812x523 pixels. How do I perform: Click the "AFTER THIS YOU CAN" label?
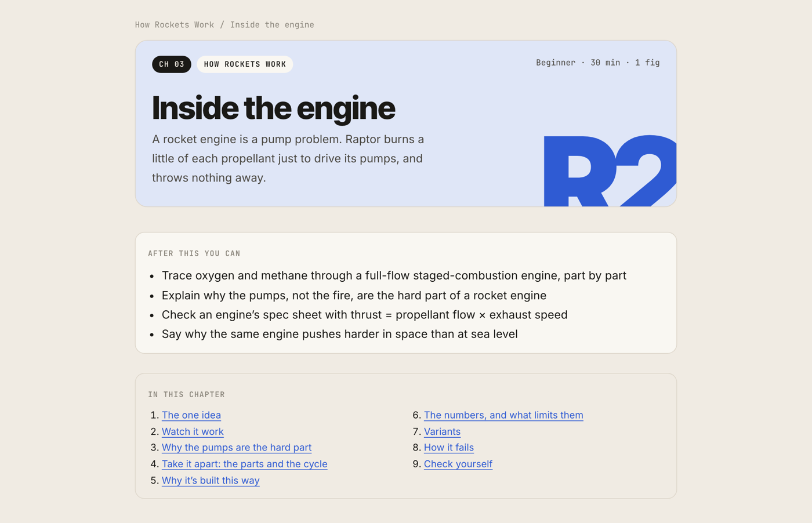(x=194, y=253)
